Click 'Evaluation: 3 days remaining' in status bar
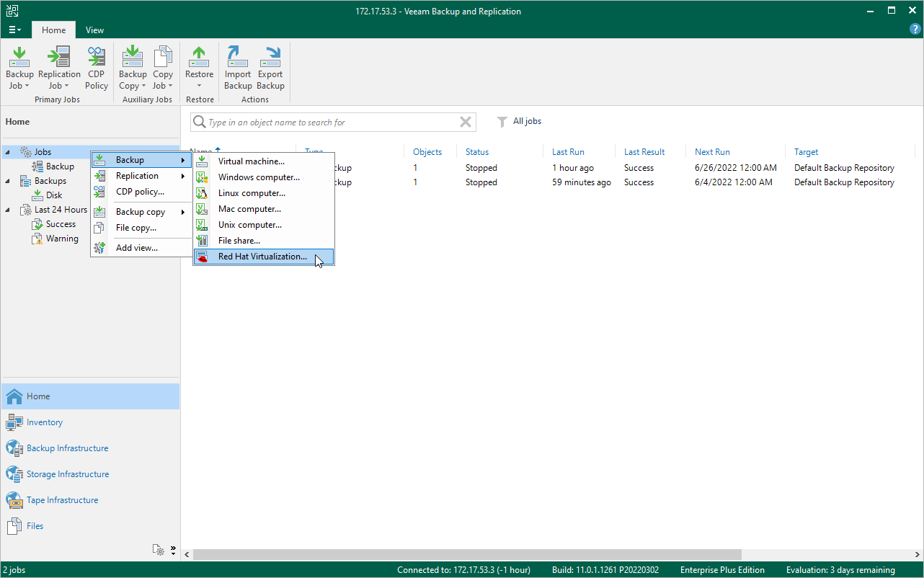The image size is (924, 578). (x=840, y=570)
